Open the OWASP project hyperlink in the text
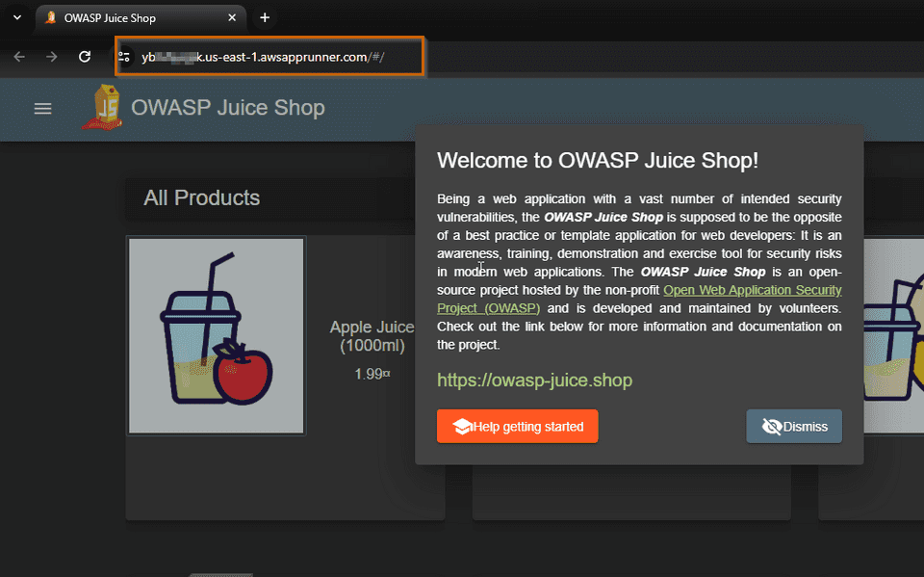The image size is (924, 577). click(752, 290)
